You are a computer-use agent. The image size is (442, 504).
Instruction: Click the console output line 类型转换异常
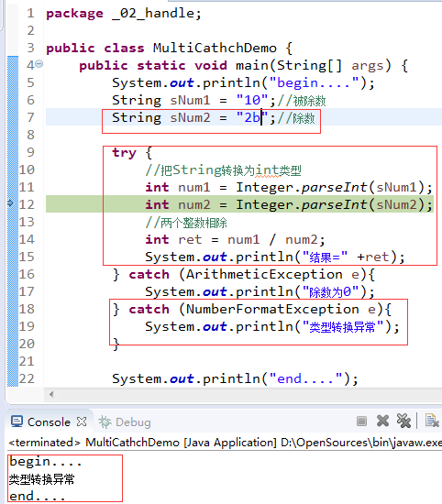(42, 479)
